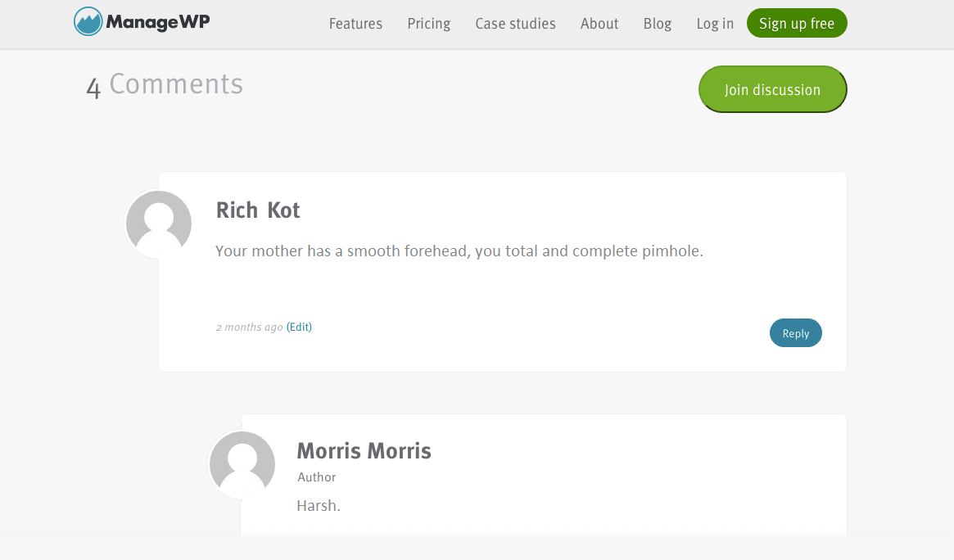954x560 pixels.
Task: Click the smooth forehead comment text
Action: coord(459,251)
